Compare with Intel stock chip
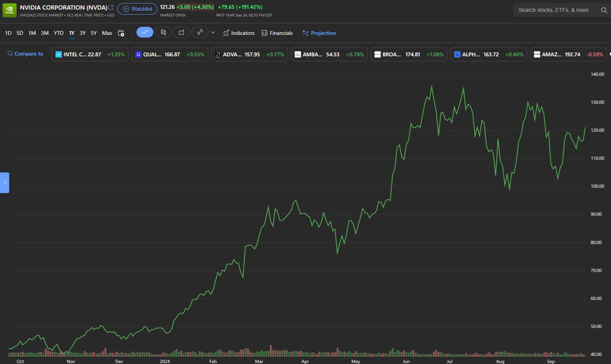 coord(90,54)
